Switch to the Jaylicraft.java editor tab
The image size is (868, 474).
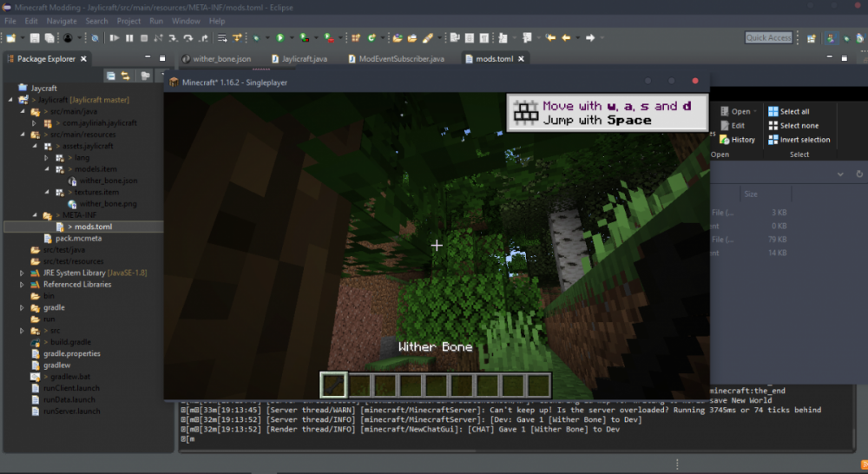299,59
